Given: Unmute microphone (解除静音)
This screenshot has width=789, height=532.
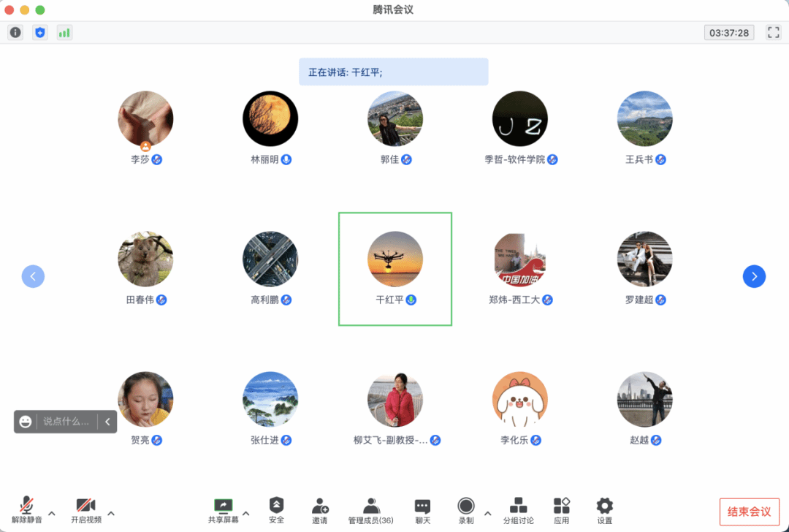Looking at the screenshot, I should point(26,509).
